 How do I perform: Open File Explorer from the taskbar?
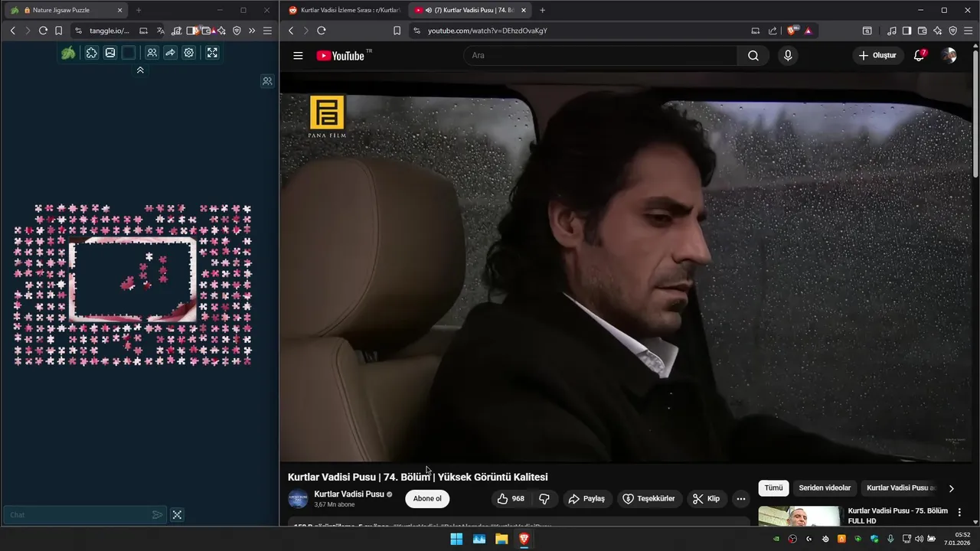pos(501,539)
